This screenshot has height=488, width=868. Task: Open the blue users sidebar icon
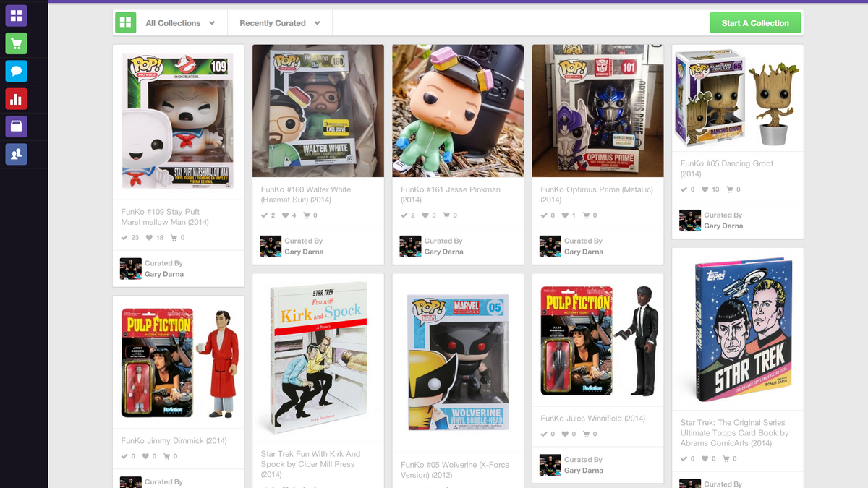coord(16,154)
